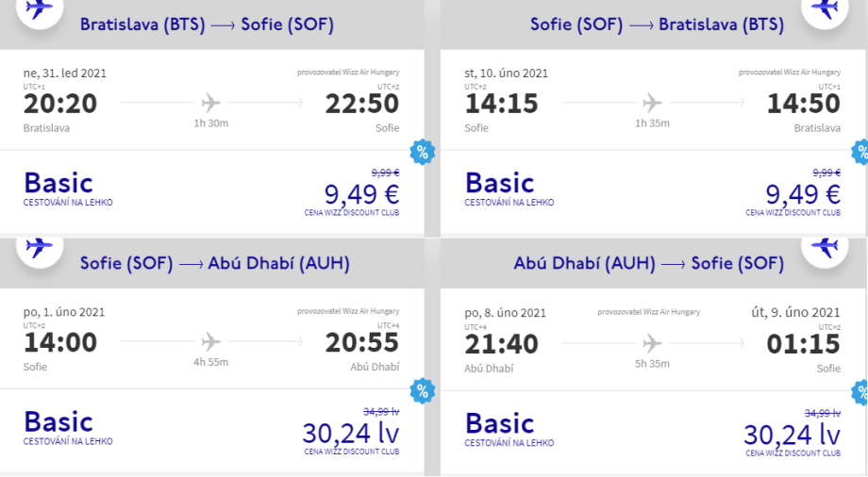The height and width of the screenshot is (477, 868).
Task: Click the airplane icon between 14:15 and 14:50
Action: (x=652, y=102)
